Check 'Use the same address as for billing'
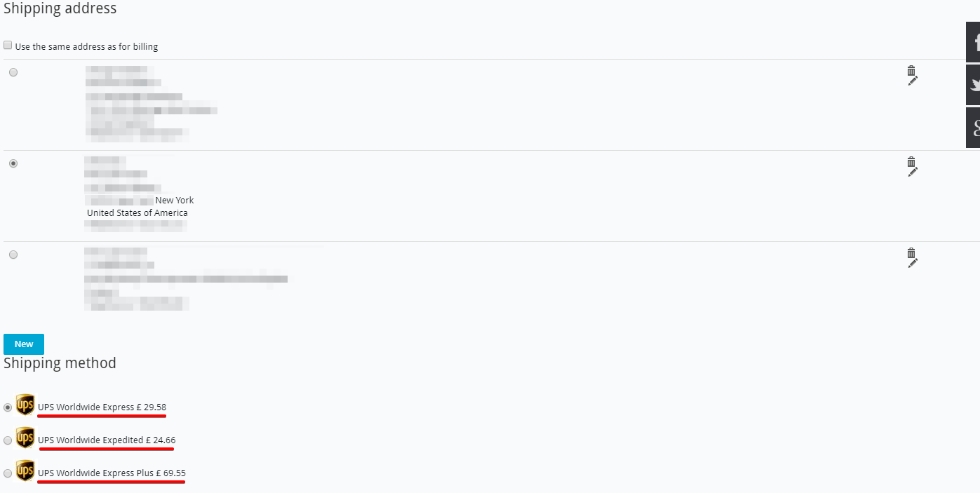This screenshot has width=980, height=493. pyautogui.click(x=8, y=46)
